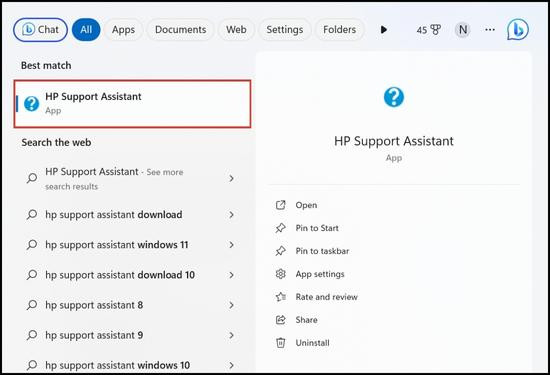Click search icon next to 'hp support assistant 8'

click(32, 305)
